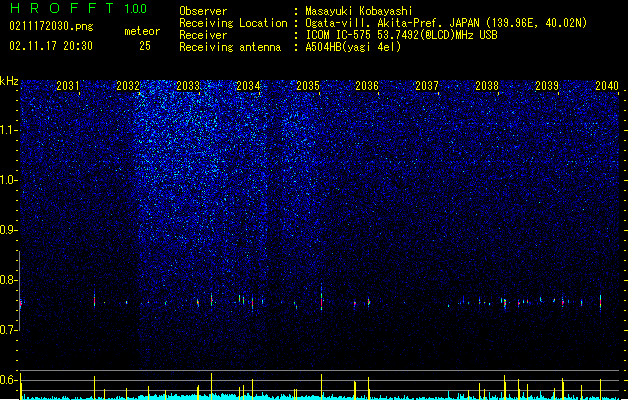Click the 2035 time axis marker
The height and width of the screenshot is (400, 629).
[x=308, y=85]
